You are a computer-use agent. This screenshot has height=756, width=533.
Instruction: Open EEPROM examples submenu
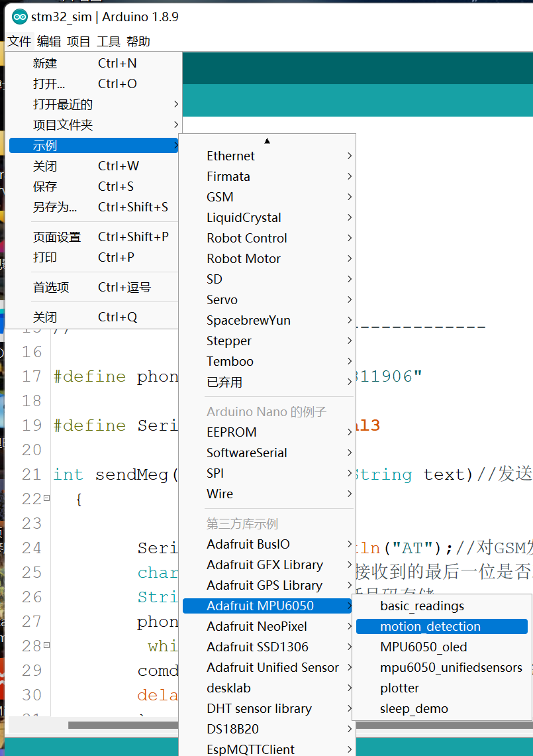[267, 432]
